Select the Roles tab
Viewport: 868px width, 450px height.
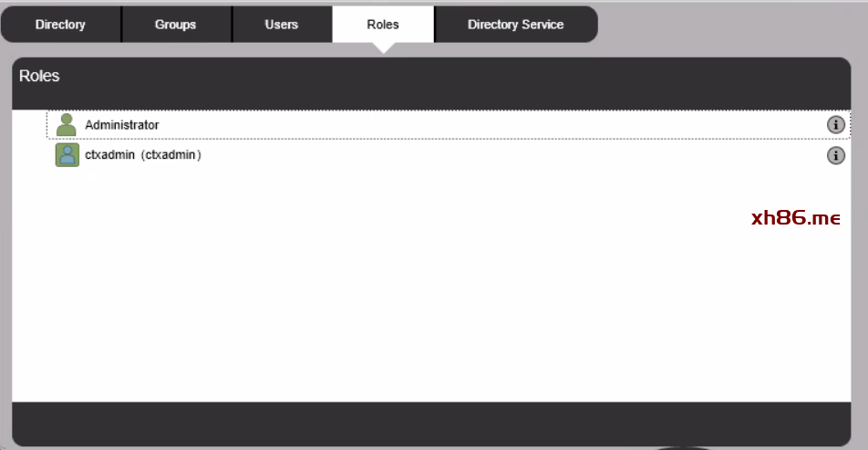coord(383,25)
